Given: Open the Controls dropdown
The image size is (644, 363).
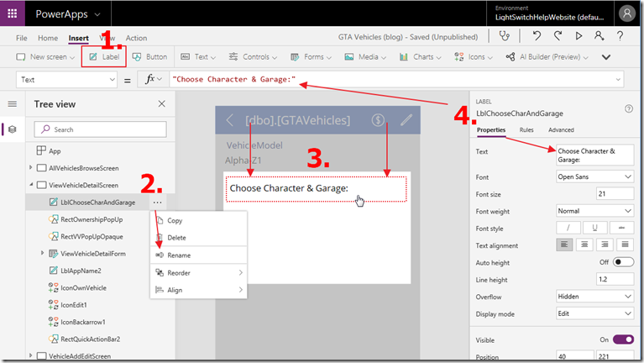Looking at the screenshot, I should coord(253,57).
